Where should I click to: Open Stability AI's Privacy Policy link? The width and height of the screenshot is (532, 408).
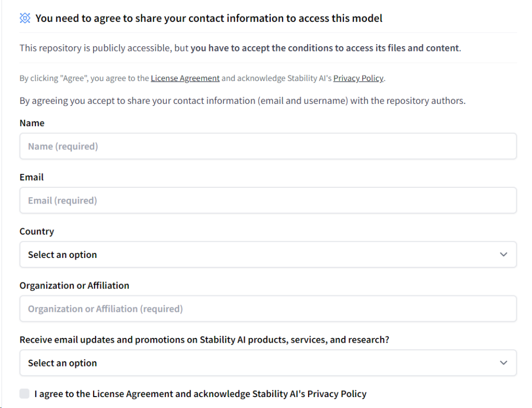358,78
